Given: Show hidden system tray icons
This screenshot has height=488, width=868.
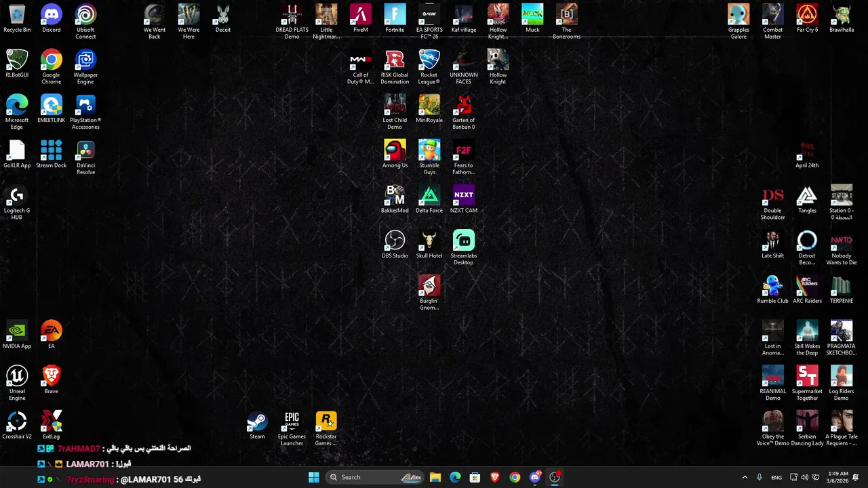Looking at the screenshot, I should (745, 477).
